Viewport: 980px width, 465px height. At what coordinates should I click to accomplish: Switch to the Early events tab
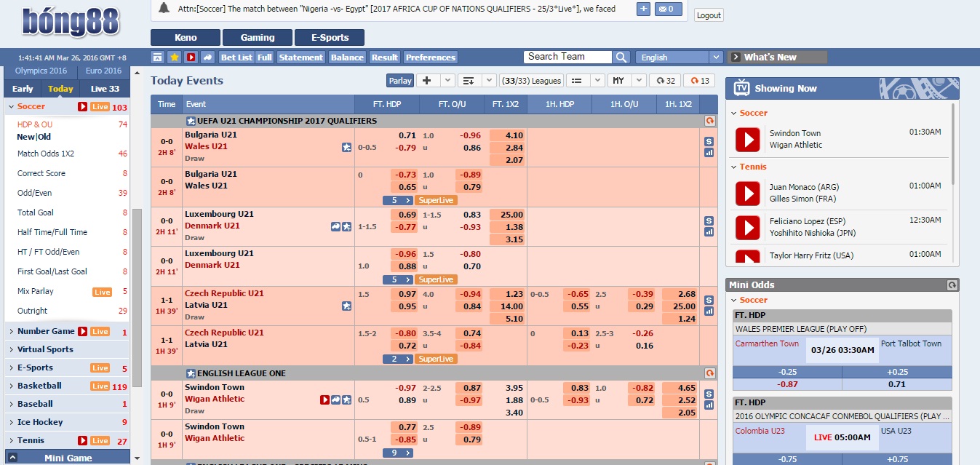pyautogui.click(x=23, y=89)
